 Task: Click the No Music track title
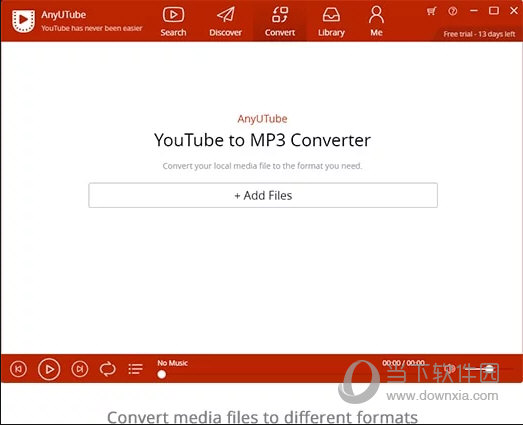pyautogui.click(x=172, y=363)
